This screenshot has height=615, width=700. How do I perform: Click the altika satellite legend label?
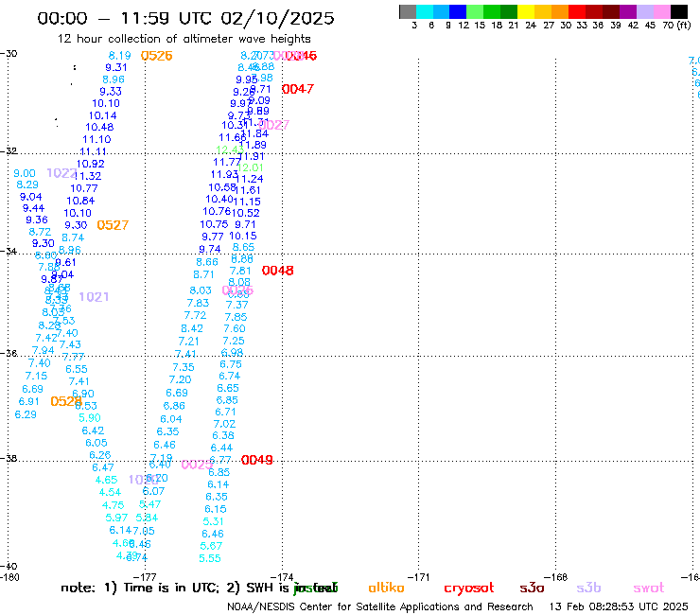coord(386,588)
